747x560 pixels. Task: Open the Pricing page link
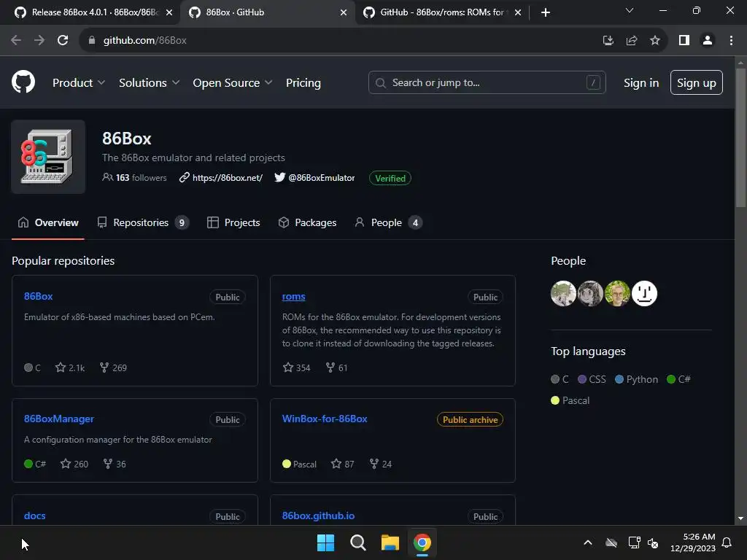[x=303, y=83]
